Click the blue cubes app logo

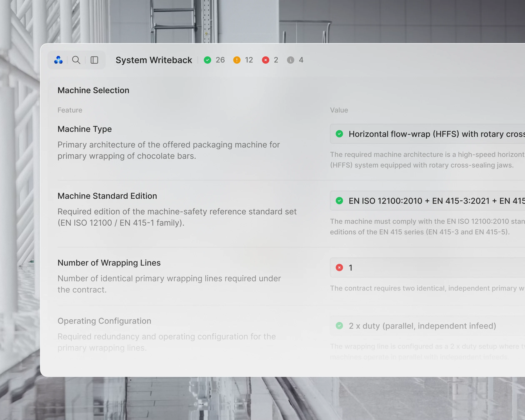click(x=59, y=60)
